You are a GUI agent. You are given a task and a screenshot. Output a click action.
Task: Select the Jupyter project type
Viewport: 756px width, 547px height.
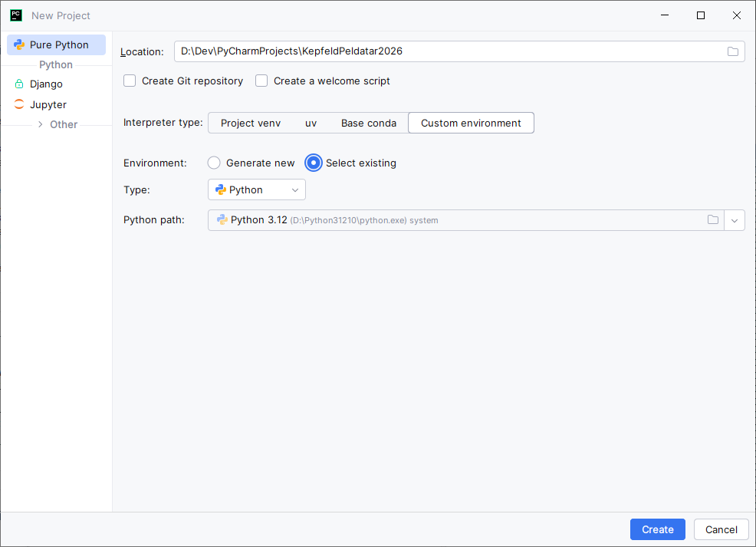point(48,104)
